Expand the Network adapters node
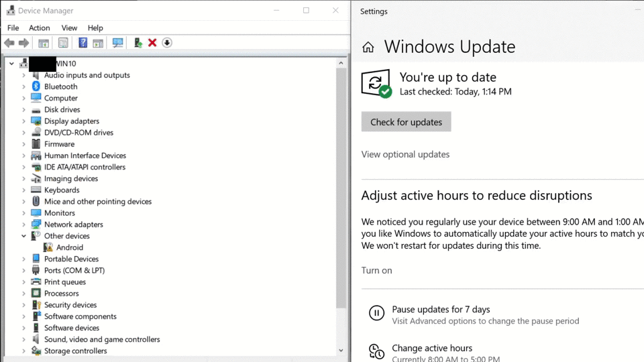 coord(23,225)
